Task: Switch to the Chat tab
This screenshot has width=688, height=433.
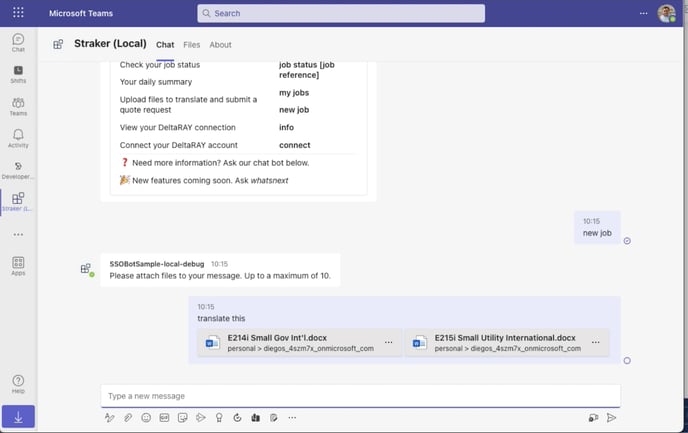Action: [x=165, y=45]
